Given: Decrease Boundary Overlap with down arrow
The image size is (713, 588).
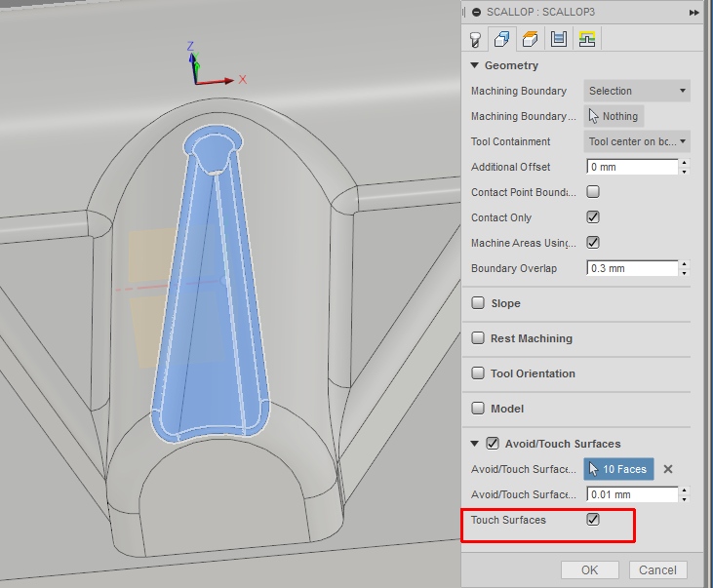Looking at the screenshot, I should pos(685,273).
